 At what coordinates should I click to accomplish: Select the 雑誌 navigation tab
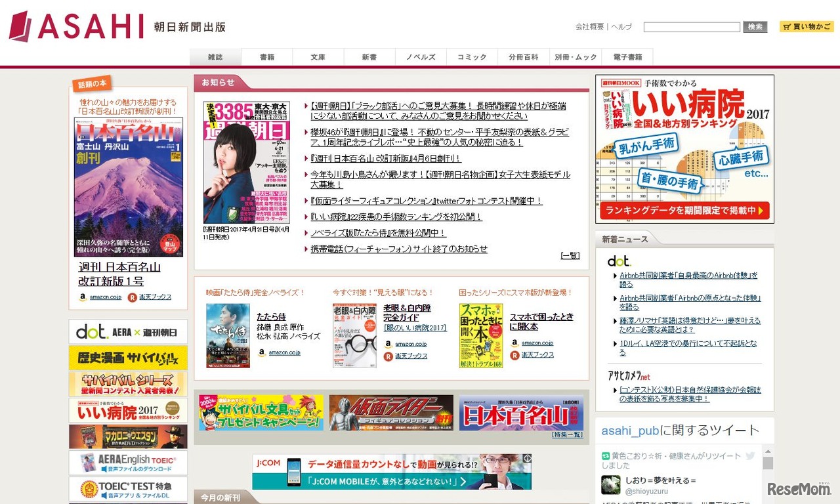pyautogui.click(x=215, y=57)
